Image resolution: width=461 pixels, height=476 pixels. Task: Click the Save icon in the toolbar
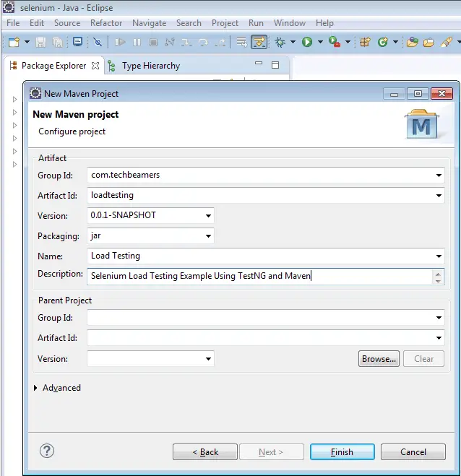coord(41,43)
